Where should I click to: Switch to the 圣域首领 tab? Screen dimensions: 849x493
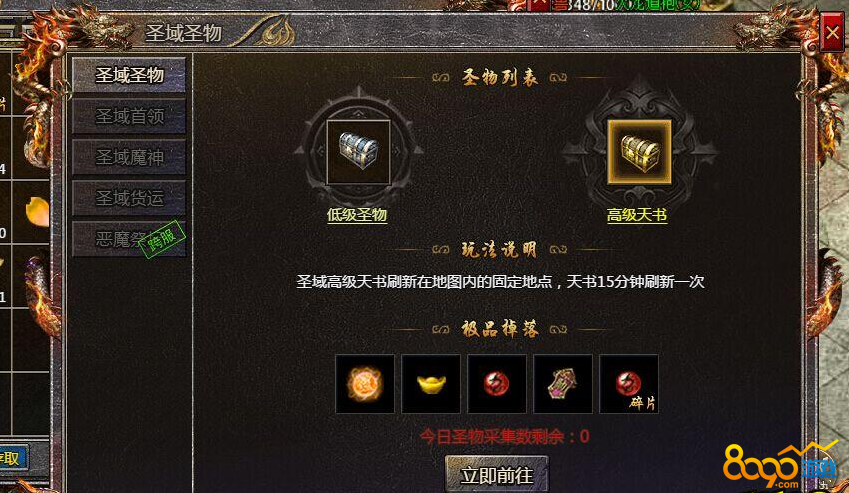(x=129, y=116)
